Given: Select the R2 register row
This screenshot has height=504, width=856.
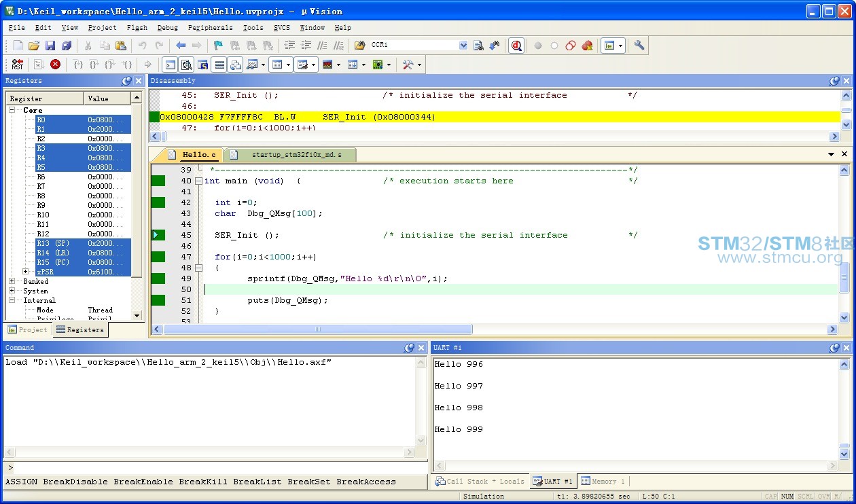Looking at the screenshot, I should pos(84,139).
